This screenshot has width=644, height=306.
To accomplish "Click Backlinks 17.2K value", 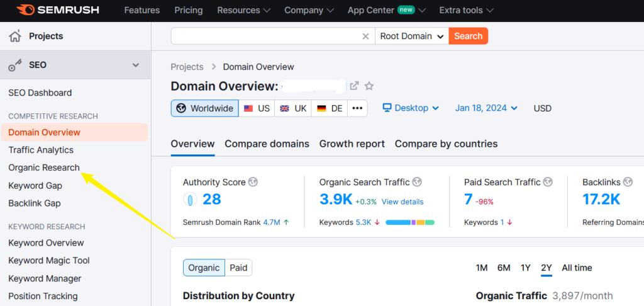I will [601, 200].
